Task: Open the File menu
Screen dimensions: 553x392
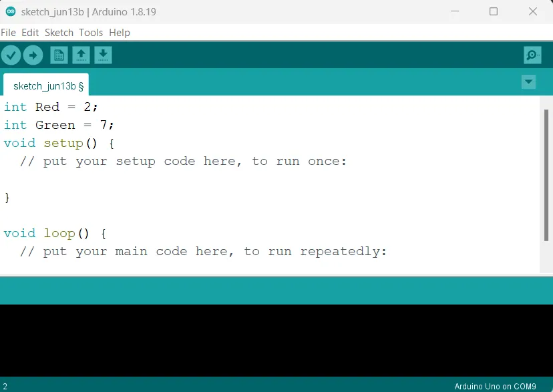Action: click(x=8, y=33)
